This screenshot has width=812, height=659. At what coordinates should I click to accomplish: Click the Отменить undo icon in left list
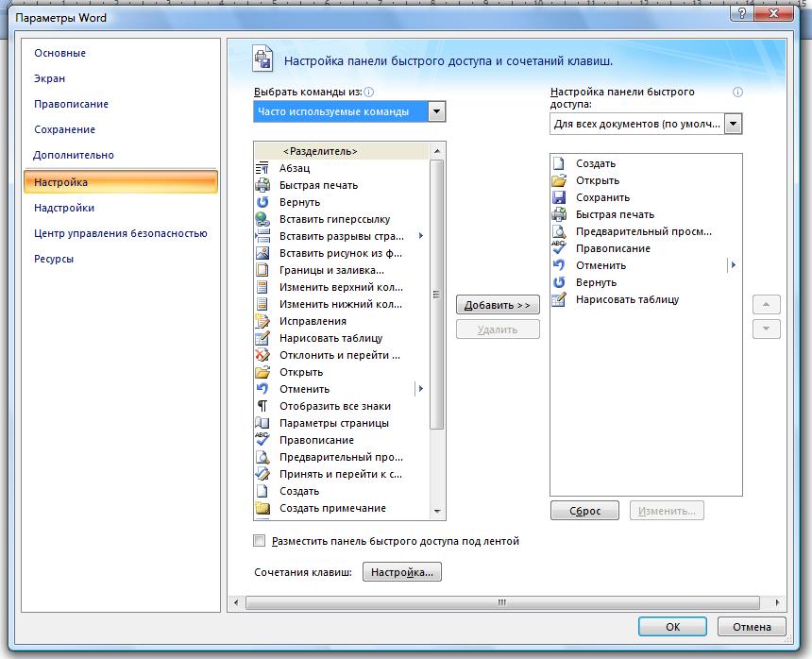click(262, 389)
